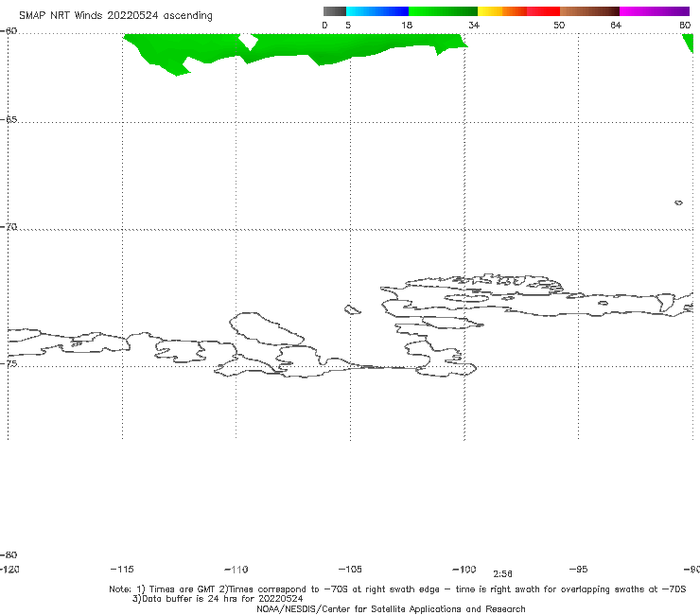Click the small island outline near -70 latitude
This screenshot has height=615, width=700.
point(678,202)
